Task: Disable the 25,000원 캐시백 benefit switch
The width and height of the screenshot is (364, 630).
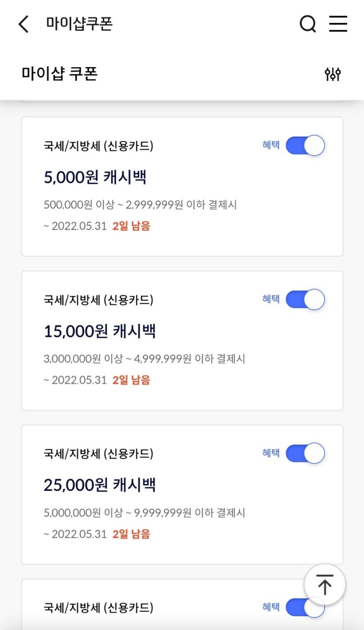Action: (305, 453)
